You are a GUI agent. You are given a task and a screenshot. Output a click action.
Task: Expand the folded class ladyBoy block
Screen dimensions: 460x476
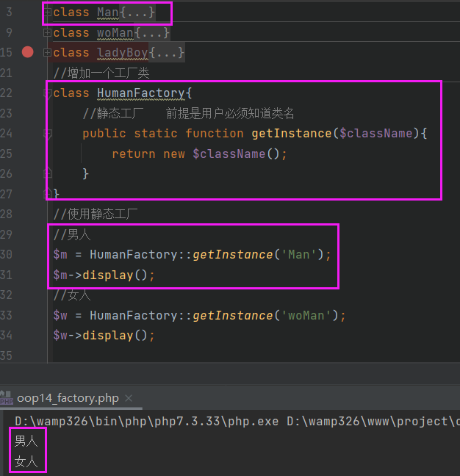[x=47, y=52]
